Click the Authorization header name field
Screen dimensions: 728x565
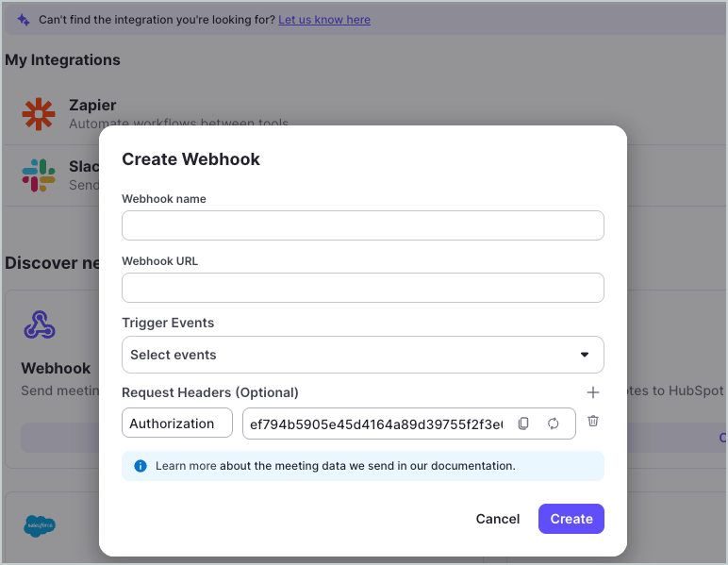click(177, 424)
